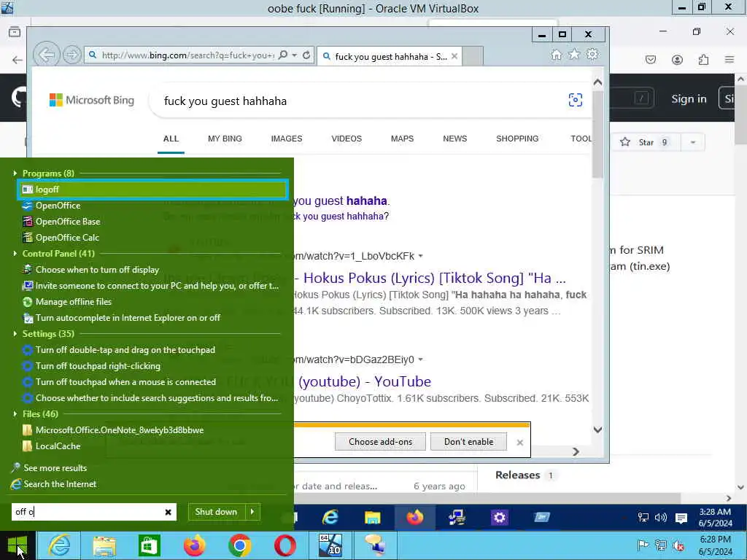
Task: Close the Bing search tab
Action: [454, 56]
